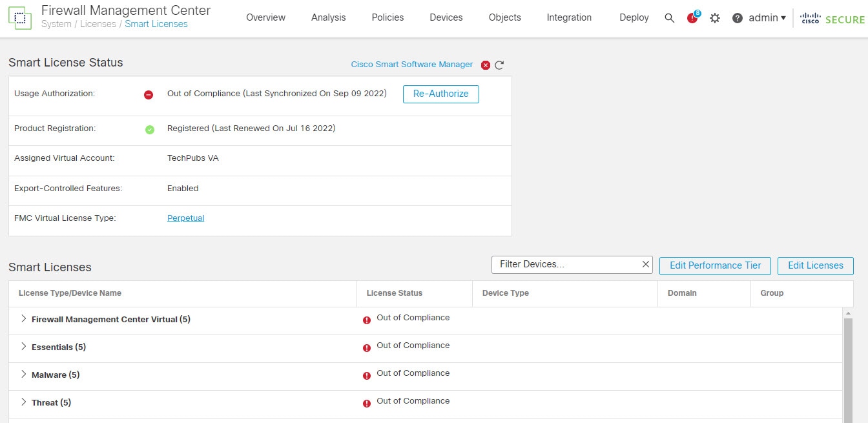Image resolution: width=868 pixels, height=423 pixels.
Task: Click the Edit Licenses button
Action: coord(816,265)
